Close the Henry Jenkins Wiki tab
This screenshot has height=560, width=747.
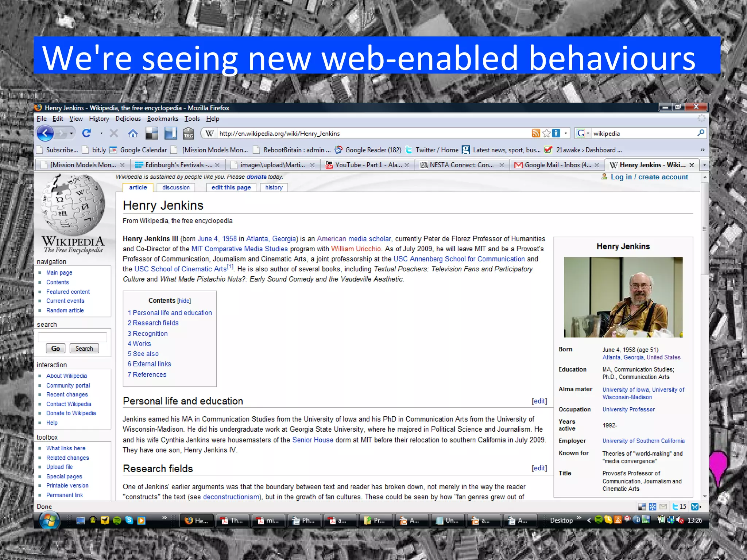point(691,165)
